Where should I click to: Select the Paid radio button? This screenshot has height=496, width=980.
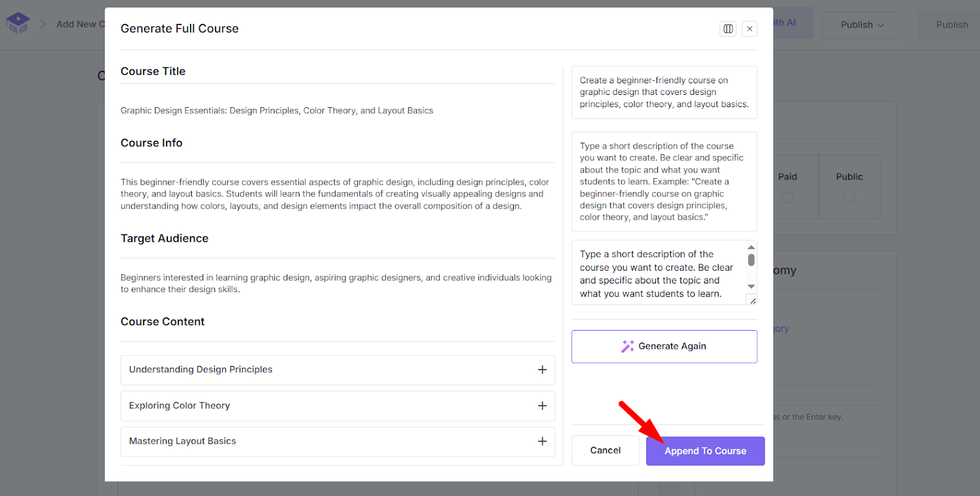point(788,197)
